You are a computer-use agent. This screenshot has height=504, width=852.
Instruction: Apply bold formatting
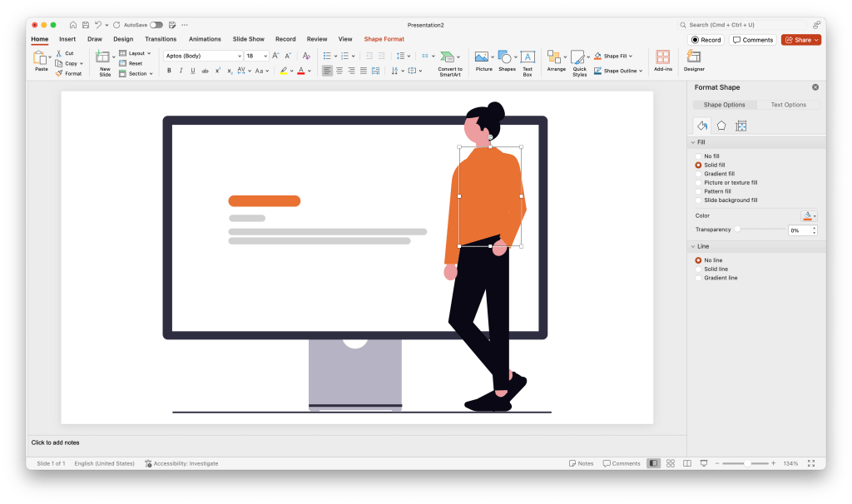tap(169, 71)
